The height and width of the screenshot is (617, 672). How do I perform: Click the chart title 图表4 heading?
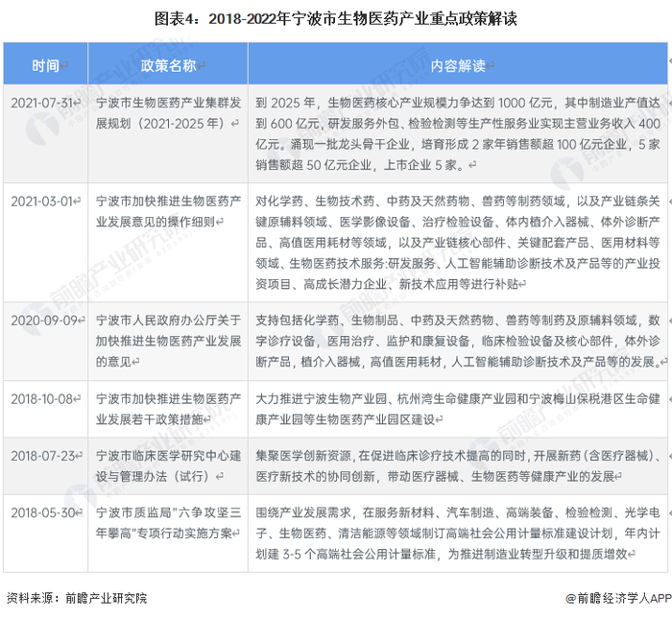[x=336, y=18]
